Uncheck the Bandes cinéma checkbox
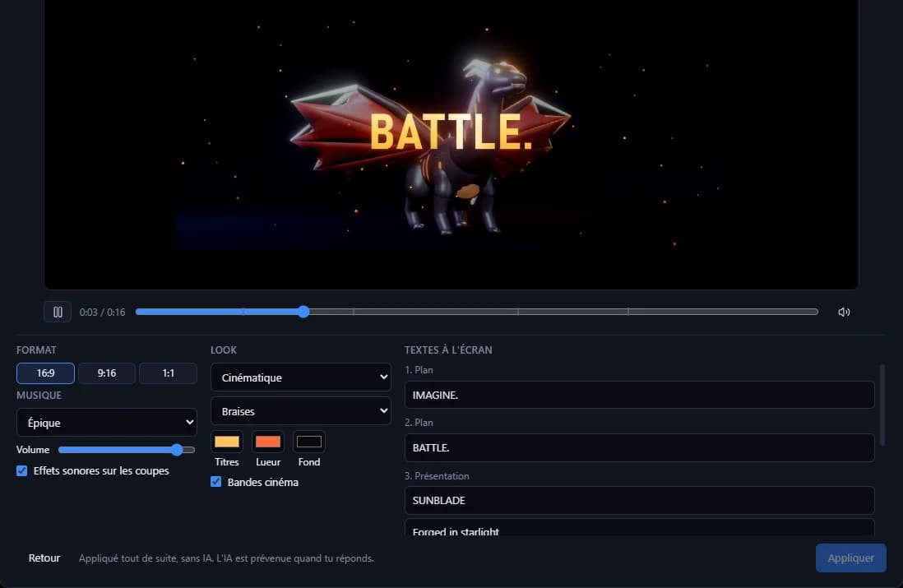The height and width of the screenshot is (588, 903). click(x=216, y=481)
